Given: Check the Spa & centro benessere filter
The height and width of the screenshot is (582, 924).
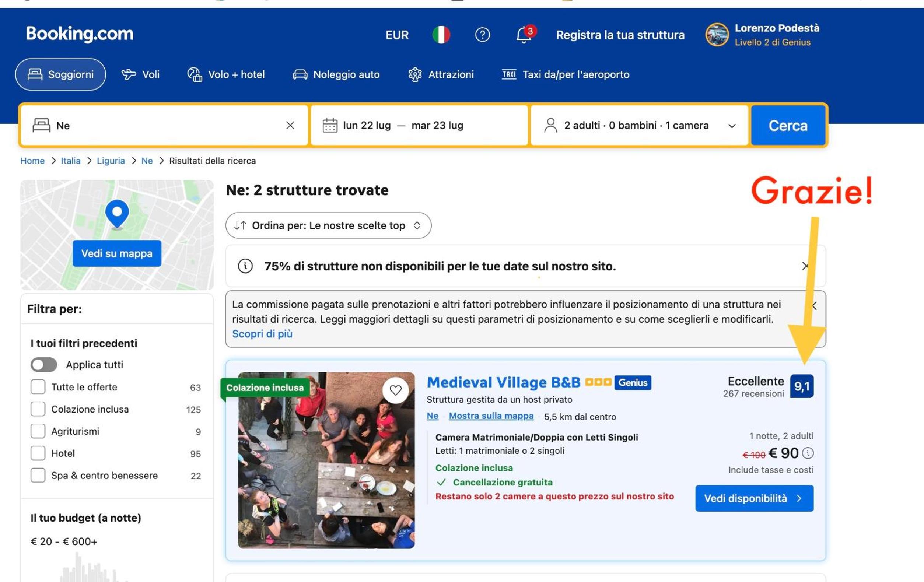Looking at the screenshot, I should pos(38,475).
